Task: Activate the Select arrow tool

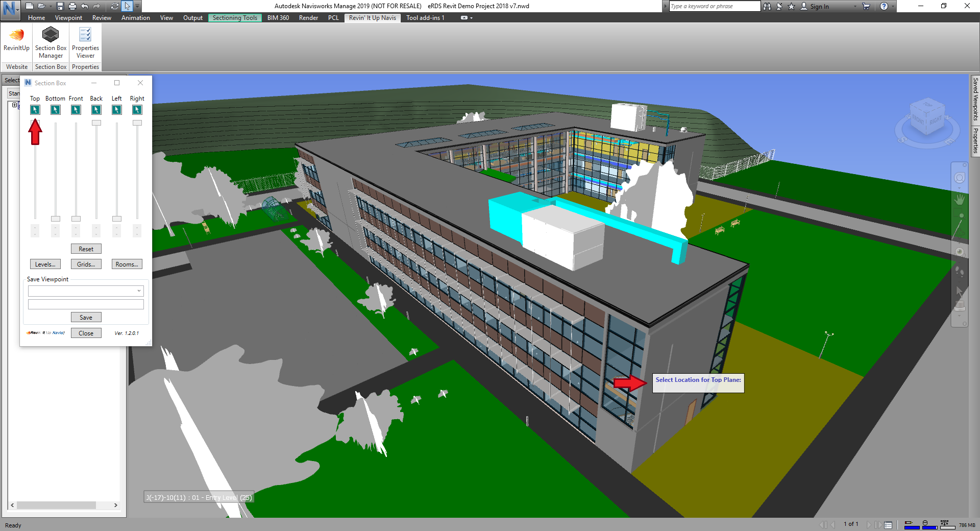Action: (127, 6)
